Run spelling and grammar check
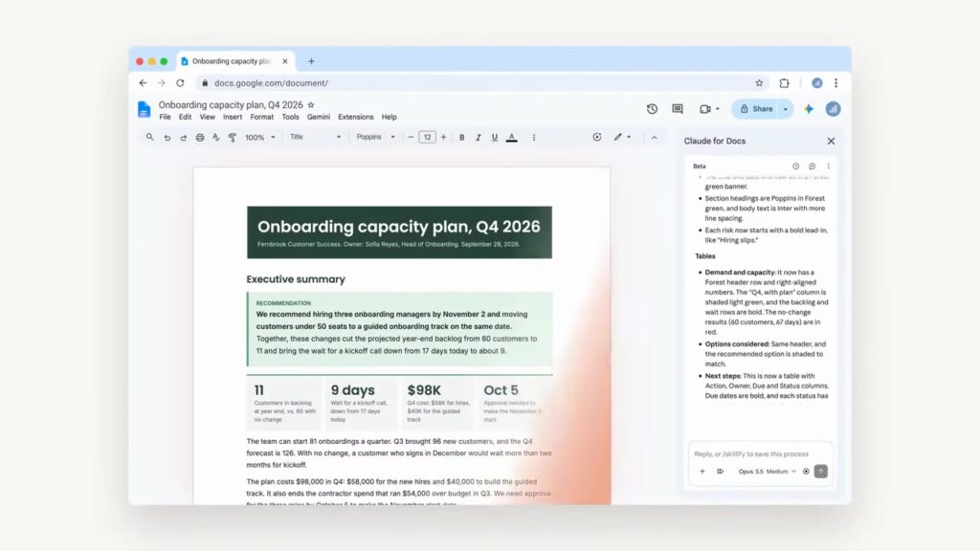This screenshot has height=551, width=980. [216, 138]
